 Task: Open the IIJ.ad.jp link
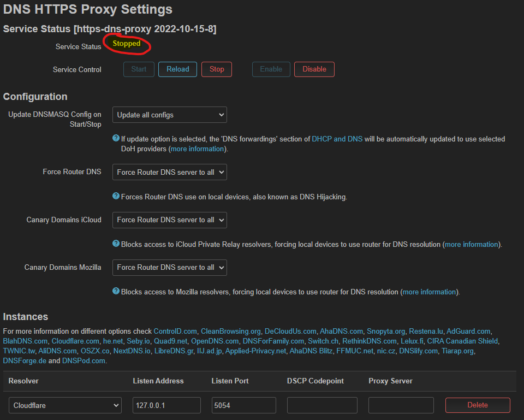tap(209, 351)
